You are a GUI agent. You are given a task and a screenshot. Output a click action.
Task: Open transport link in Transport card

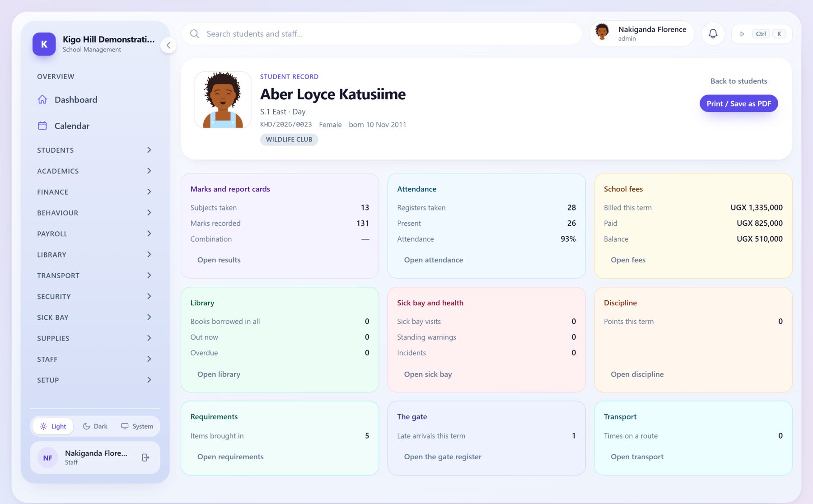[x=637, y=457]
